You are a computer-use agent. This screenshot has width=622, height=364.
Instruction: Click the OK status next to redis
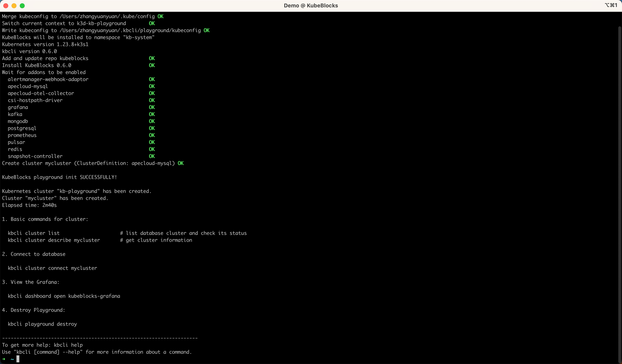(x=152, y=149)
